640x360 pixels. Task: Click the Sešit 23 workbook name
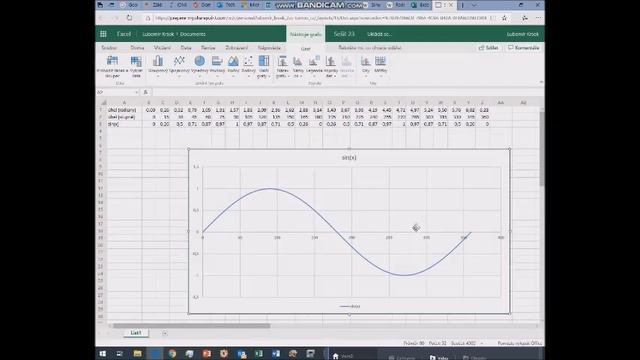[344, 34]
